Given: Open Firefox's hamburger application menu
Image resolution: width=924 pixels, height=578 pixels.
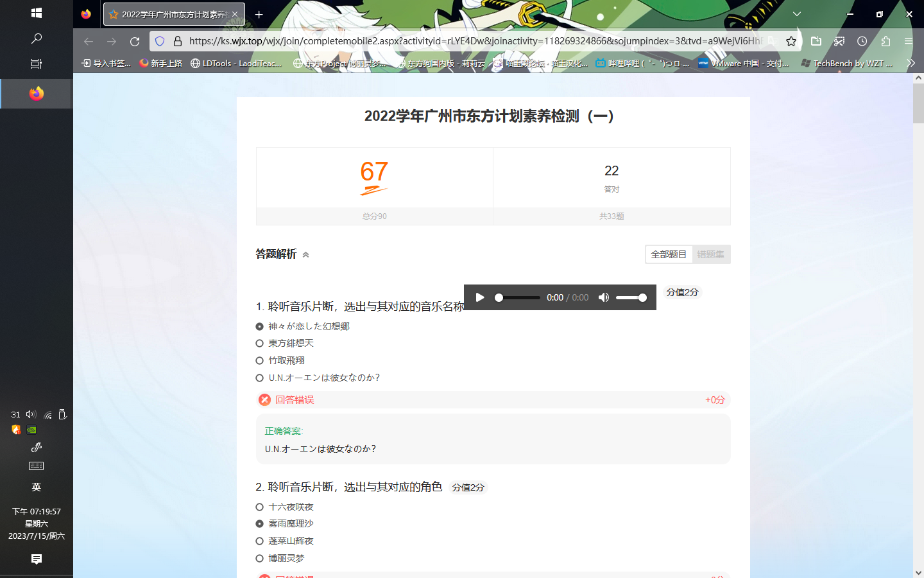Looking at the screenshot, I should pyautogui.click(x=909, y=40).
